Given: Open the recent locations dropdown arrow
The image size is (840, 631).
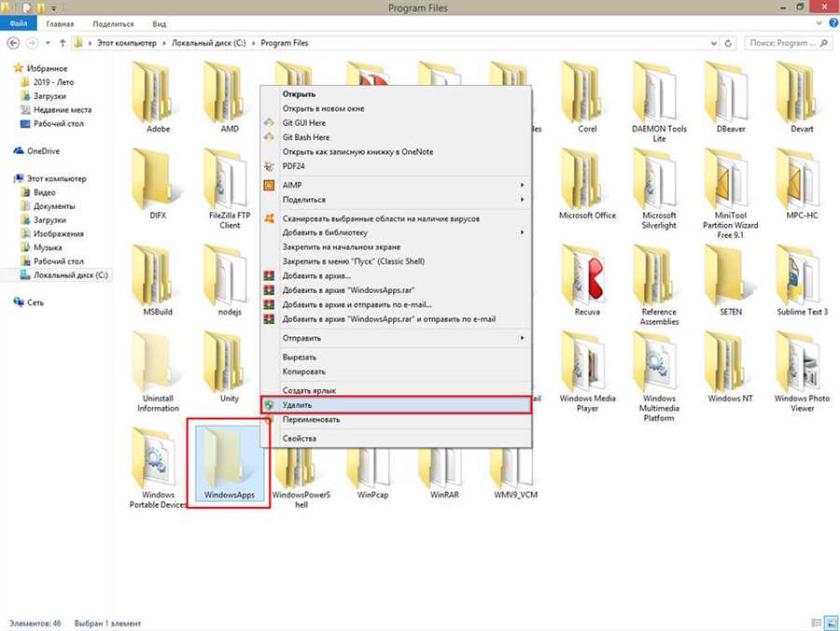Looking at the screenshot, I should (x=49, y=43).
